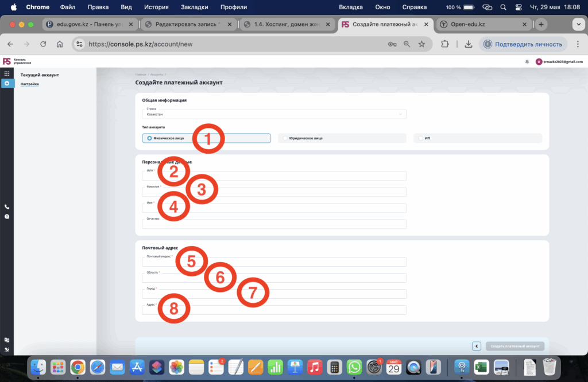The width and height of the screenshot is (588, 382).
Task: Click the notification bell icon
Action: (x=527, y=61)
